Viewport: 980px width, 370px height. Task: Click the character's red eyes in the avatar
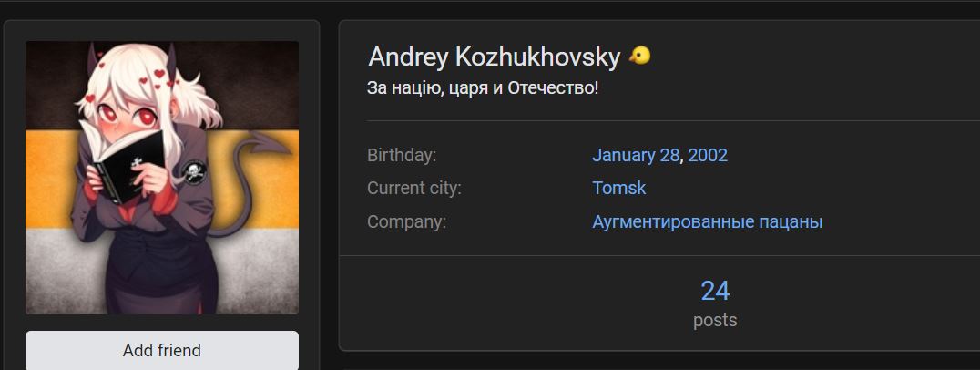[127, 116]
